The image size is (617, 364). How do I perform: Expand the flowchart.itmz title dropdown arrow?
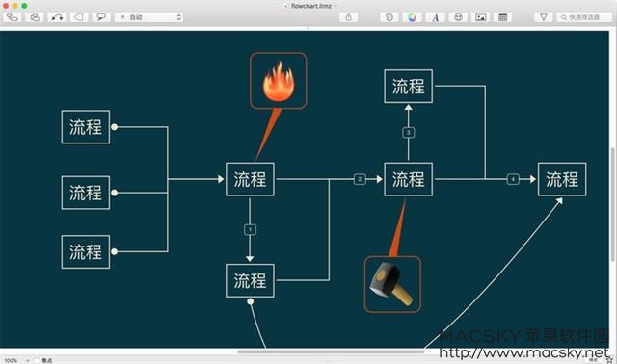(336, 6)
